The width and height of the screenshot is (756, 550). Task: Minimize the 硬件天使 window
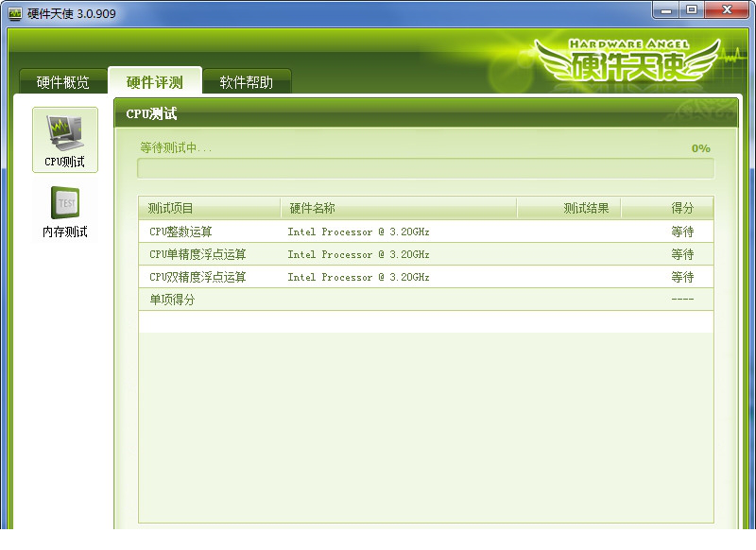pos(666,10)
